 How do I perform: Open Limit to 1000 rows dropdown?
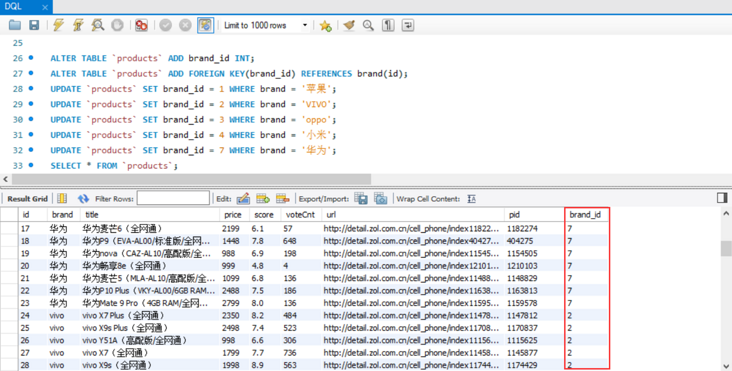(265, 25)
